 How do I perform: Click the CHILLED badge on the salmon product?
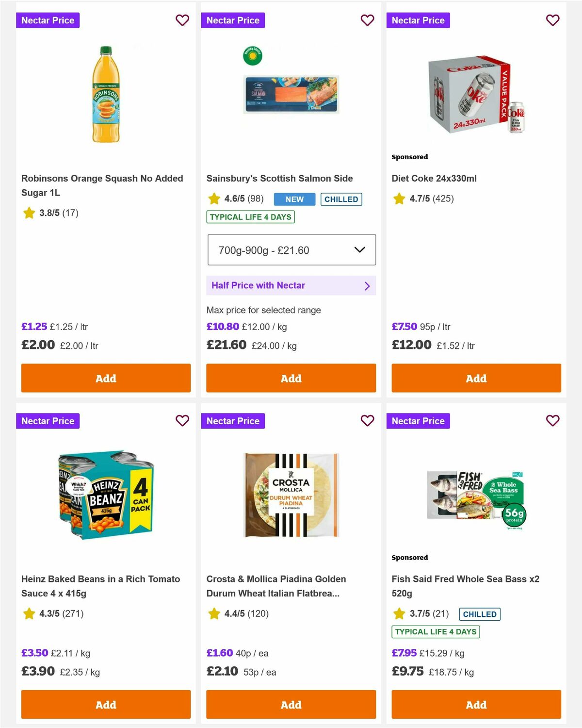click(341, 199)
